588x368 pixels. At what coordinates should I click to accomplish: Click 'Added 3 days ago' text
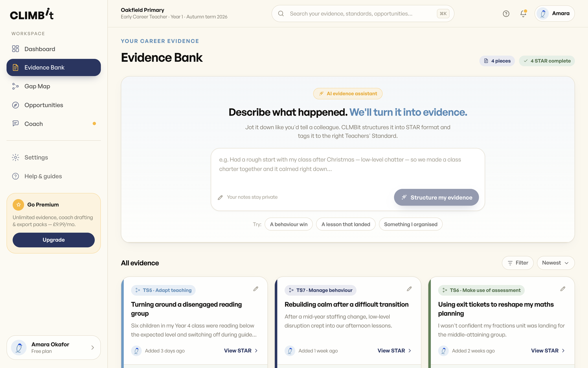click(x=165, y=351)
